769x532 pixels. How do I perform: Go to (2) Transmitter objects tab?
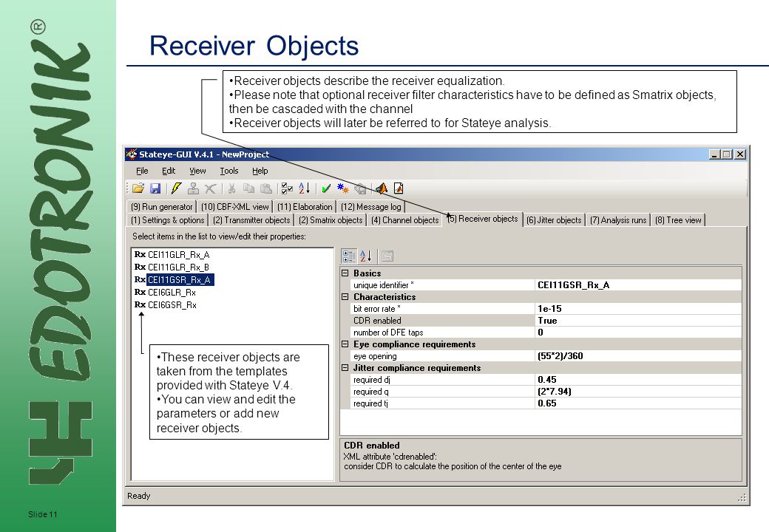point(251,220)
